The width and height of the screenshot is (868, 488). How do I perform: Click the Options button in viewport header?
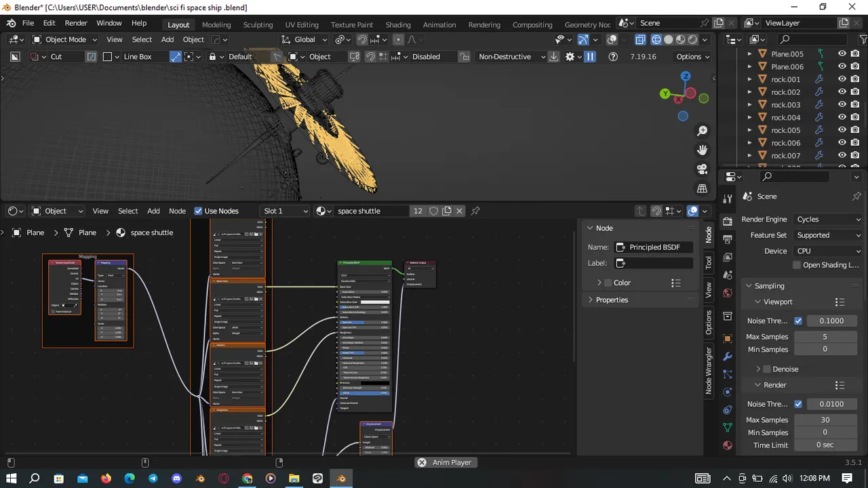692,57
